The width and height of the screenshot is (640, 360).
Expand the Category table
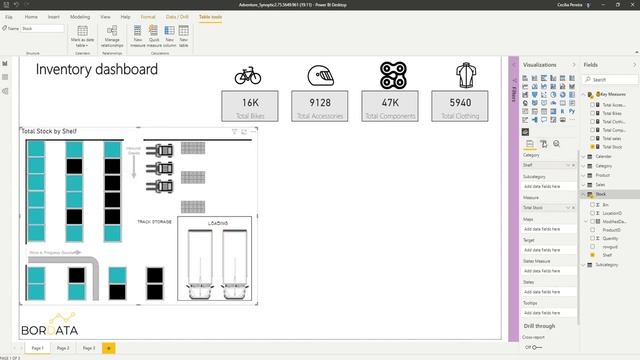[x=584, y=166]
